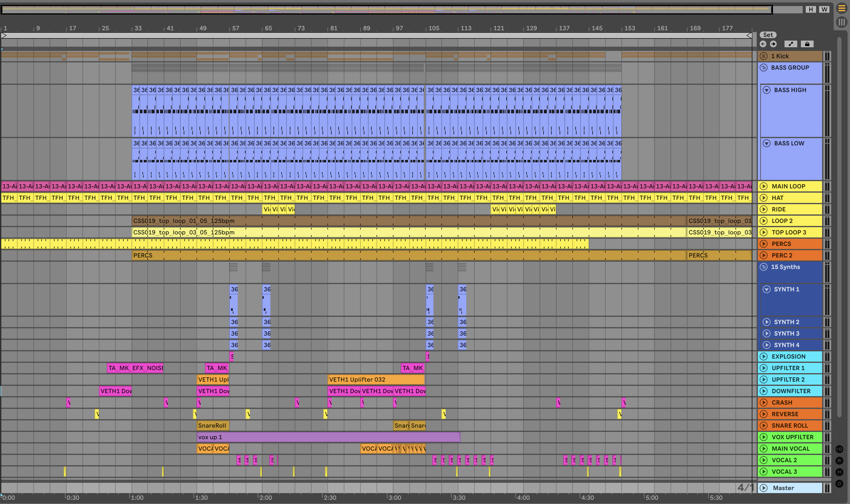The height and width of the screenshot is (504, 850).
Task: Unfold the SYNTH 2 track
Action: coord(766,322)
